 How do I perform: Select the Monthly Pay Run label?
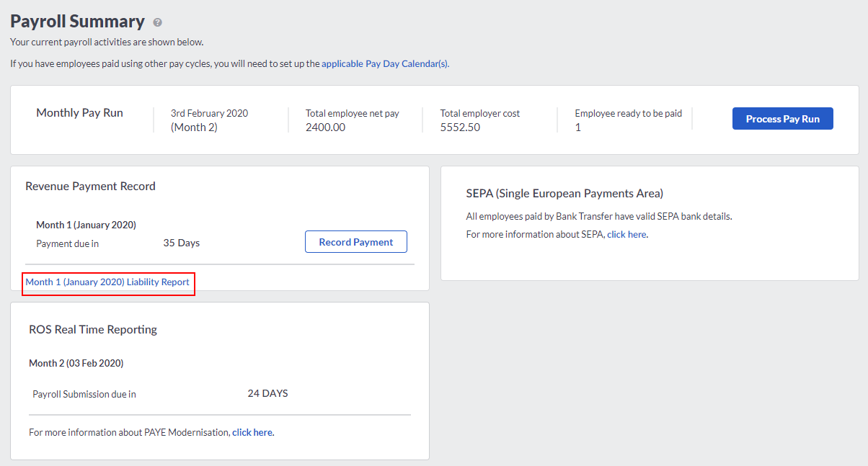(x=79, y=113)
